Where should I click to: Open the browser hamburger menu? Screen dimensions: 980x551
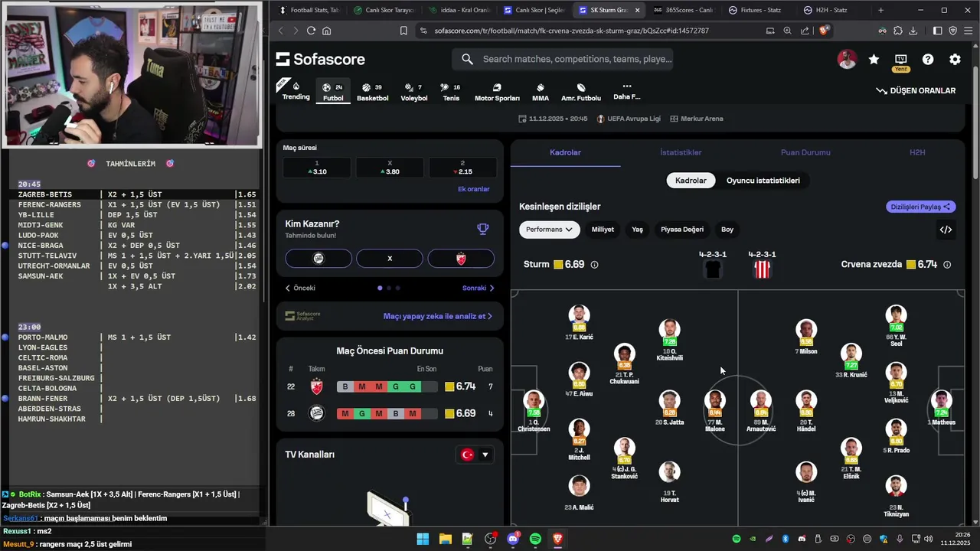tap(969, 31)
